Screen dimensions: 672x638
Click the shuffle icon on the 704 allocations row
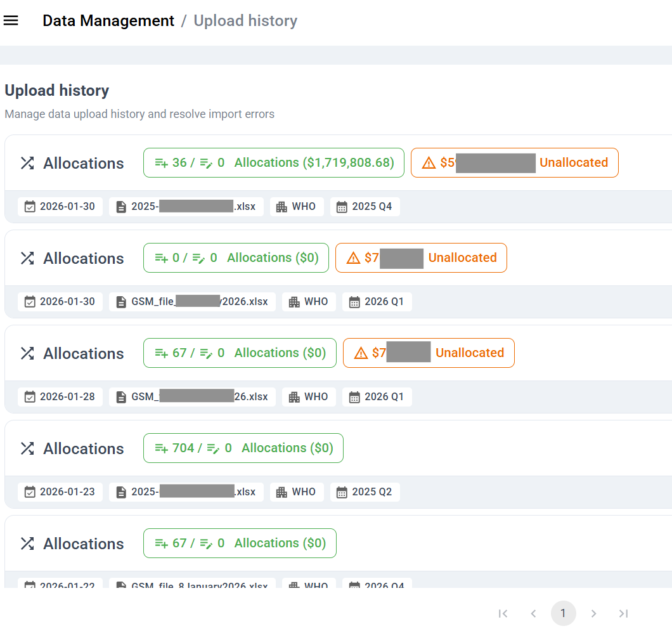pyautogui.click(x=27, y=448)
